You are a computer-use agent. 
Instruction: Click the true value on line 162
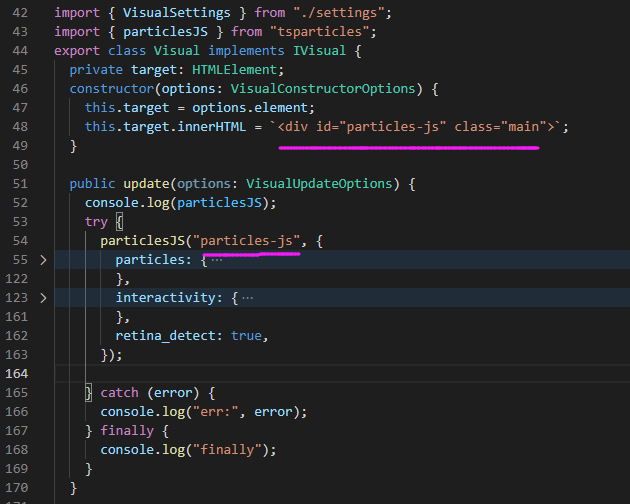tap(246, 336)
